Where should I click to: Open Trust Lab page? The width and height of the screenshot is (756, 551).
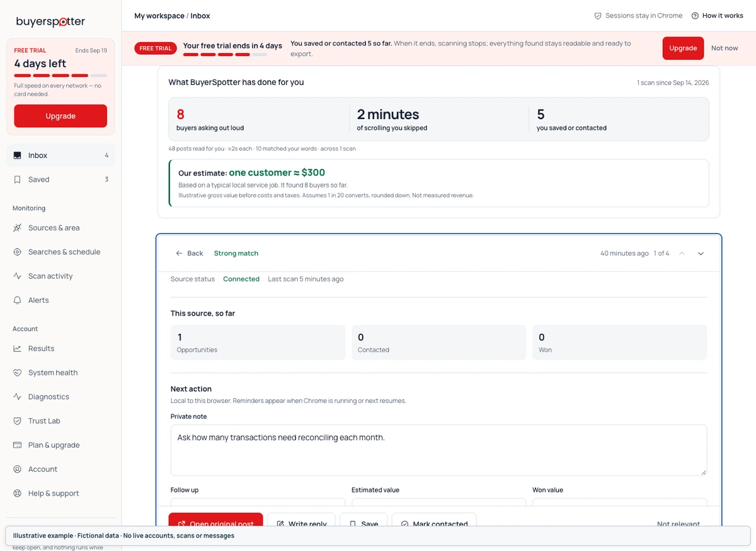tap(60, 421)
